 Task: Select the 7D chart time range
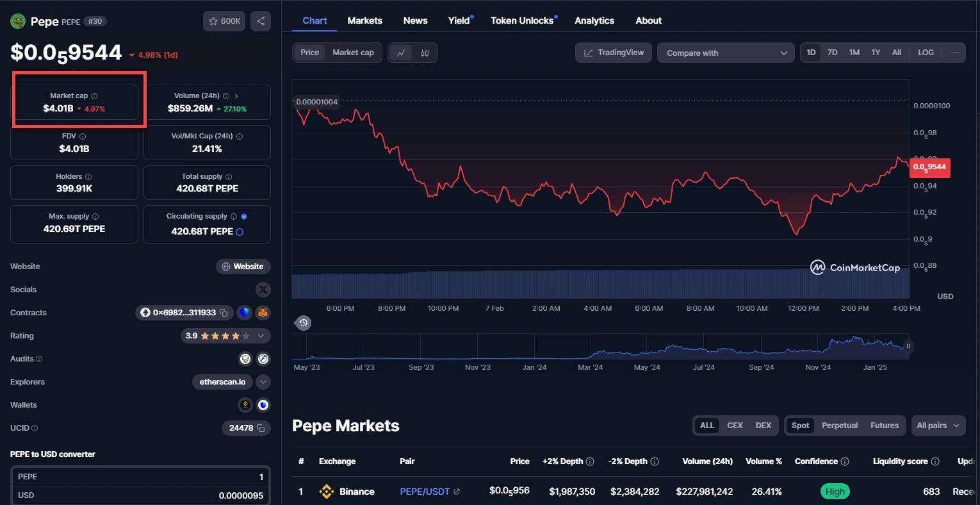coord(832,53)
